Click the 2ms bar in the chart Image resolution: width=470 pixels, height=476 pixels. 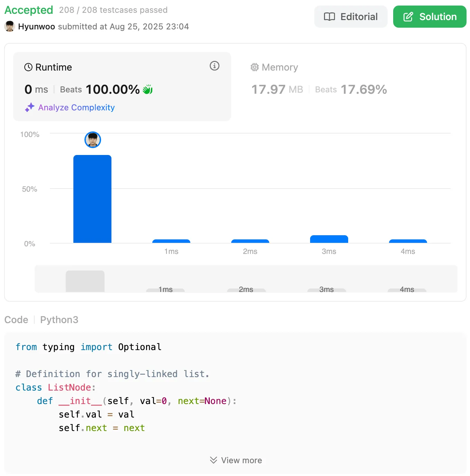(x=250, y=241)
